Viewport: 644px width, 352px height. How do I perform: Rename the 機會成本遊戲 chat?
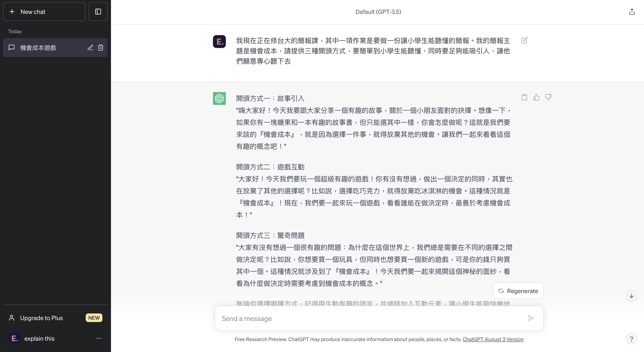[90, 48]
